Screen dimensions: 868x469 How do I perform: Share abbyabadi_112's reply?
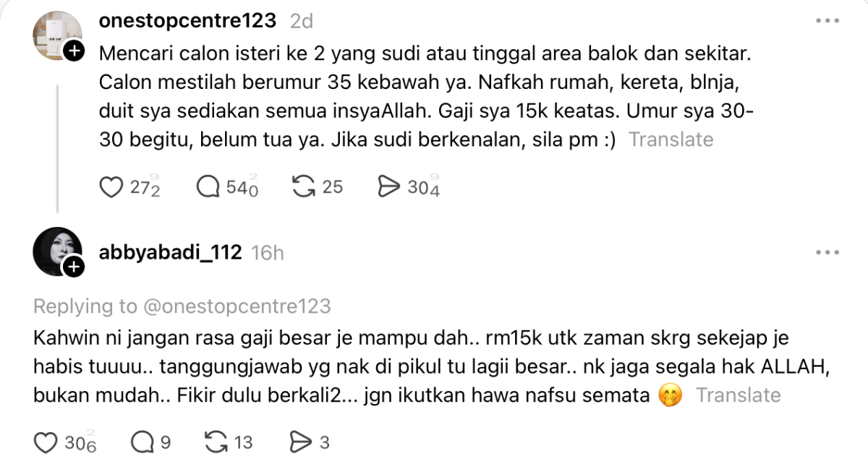[299, 442]
